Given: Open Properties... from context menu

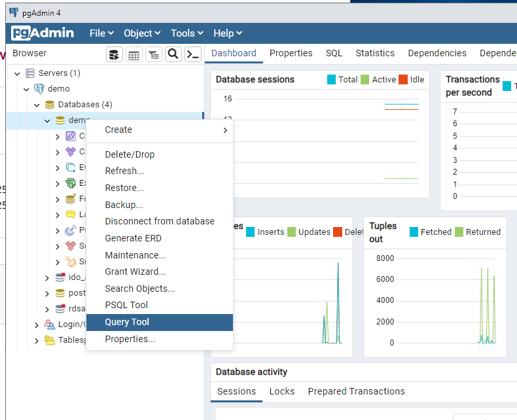Looking at the screenshot, I should point(160,339).
